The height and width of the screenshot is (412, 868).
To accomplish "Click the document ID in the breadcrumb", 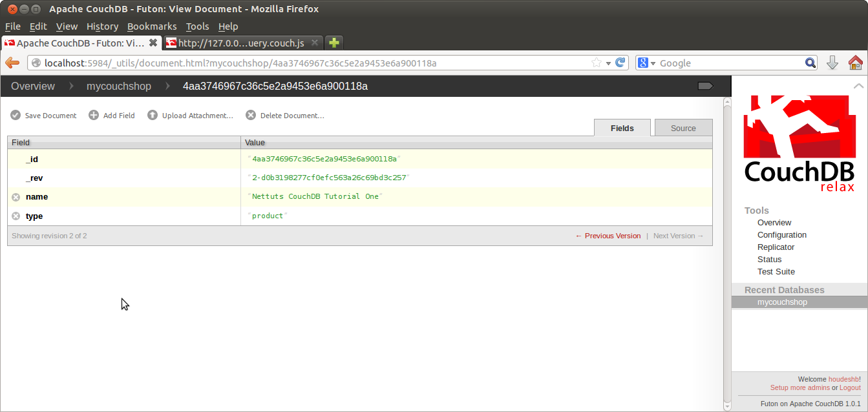I will coord(275,86).
